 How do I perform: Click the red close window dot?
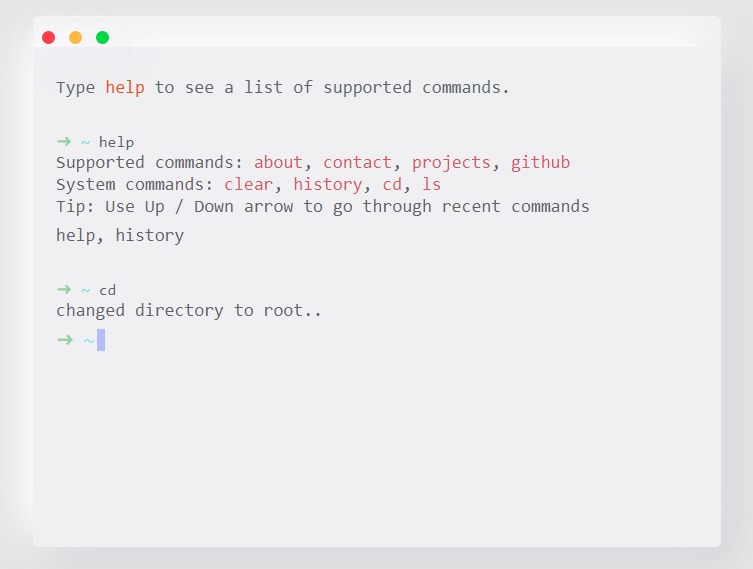tap(48, 38)
